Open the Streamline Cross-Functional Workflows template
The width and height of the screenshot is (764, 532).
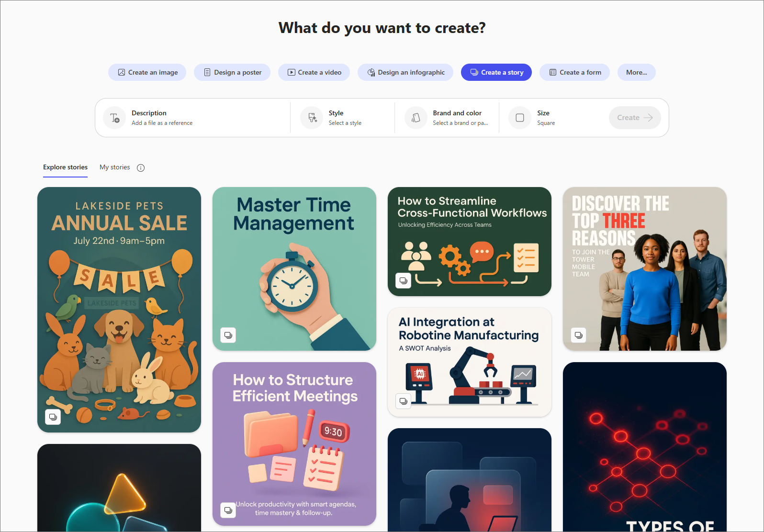click(470, 242)
